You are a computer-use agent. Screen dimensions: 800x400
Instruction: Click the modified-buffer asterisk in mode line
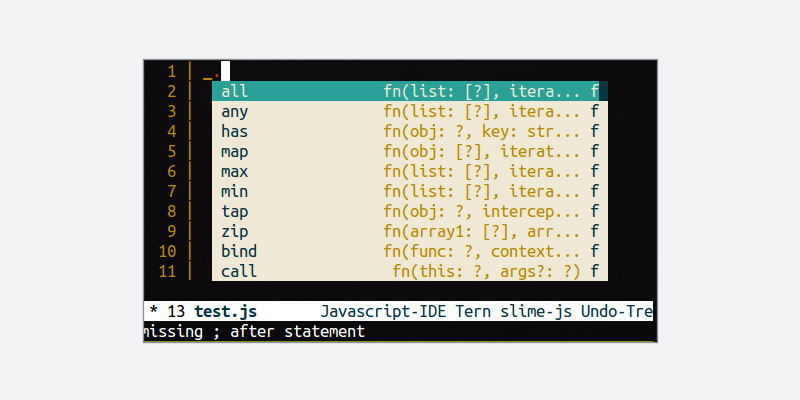tap(153, 311)
